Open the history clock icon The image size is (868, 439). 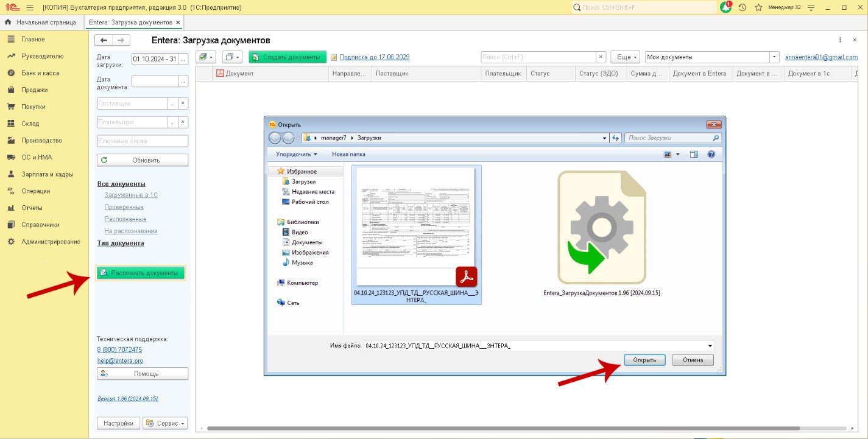point(742,7)
